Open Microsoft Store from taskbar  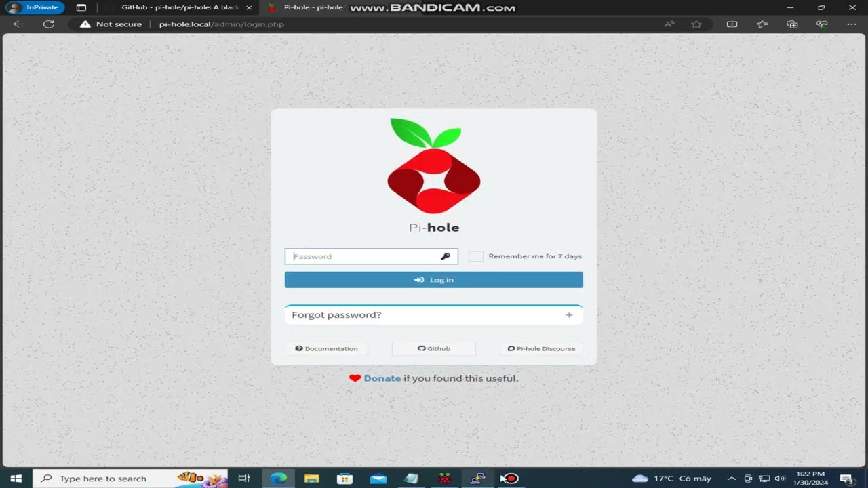(345, 479)
